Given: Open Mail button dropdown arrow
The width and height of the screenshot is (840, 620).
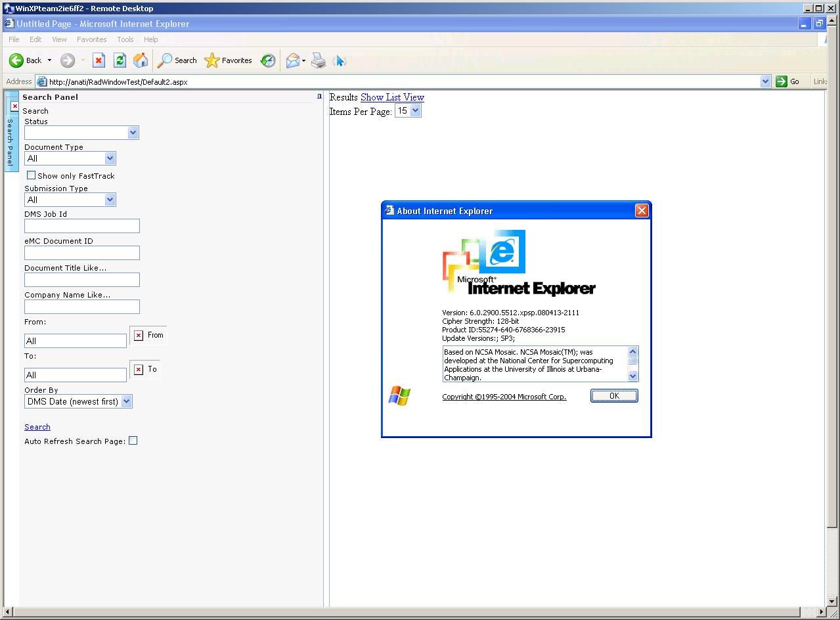Looking at the screenshot, I should coord(303,60).
